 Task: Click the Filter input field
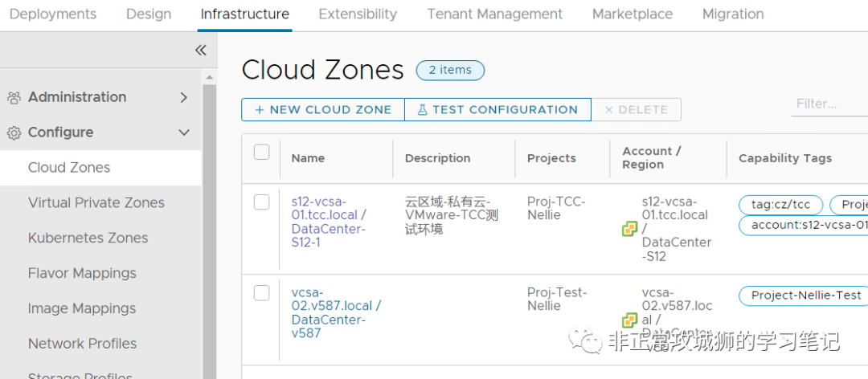point(828,104)
